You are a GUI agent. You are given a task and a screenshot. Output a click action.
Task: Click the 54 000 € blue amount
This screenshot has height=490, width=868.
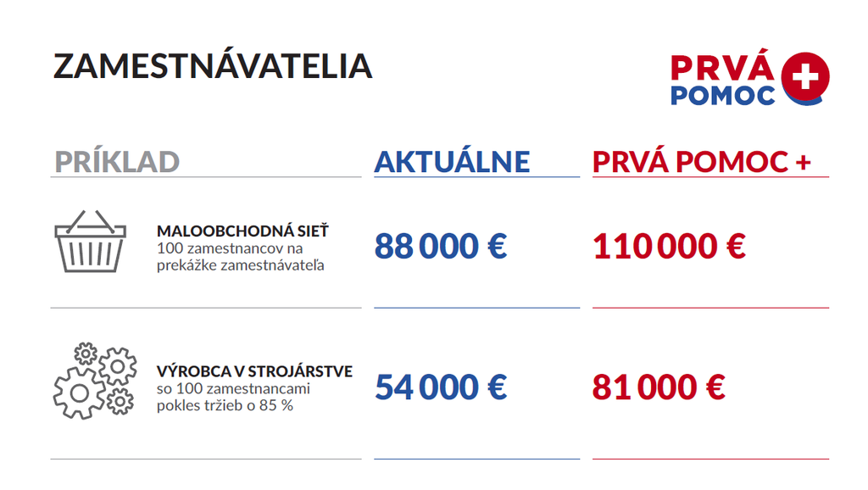coord(440,387)
